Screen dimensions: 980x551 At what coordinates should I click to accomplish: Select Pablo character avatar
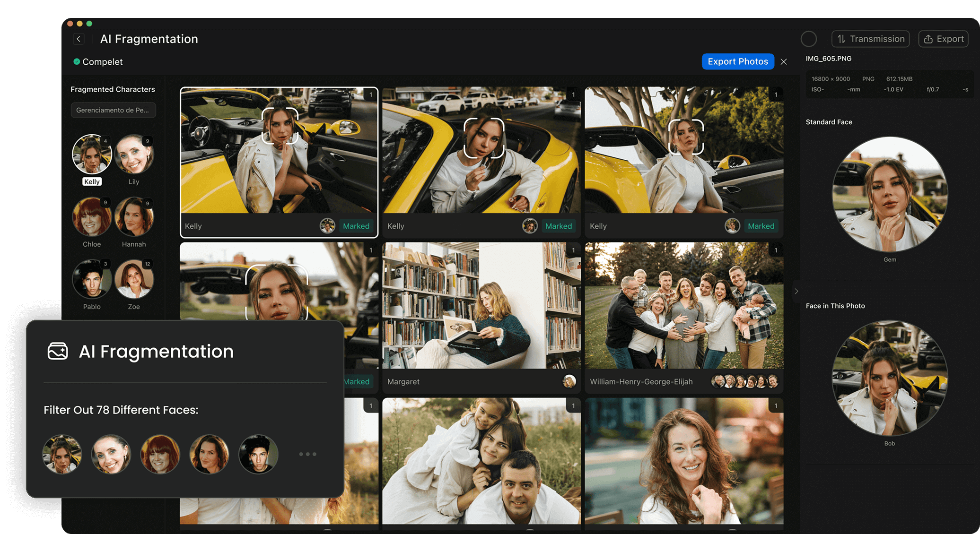click(92, 279)
